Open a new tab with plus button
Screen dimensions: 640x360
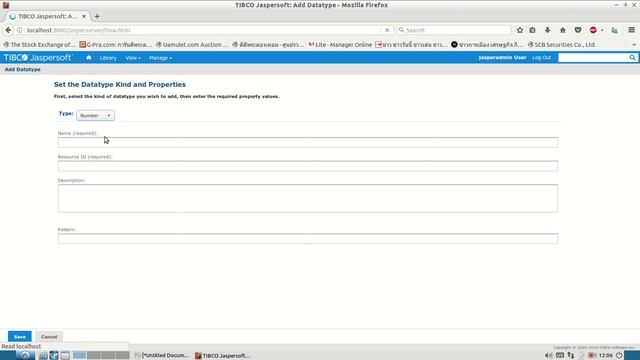[97, 16]
